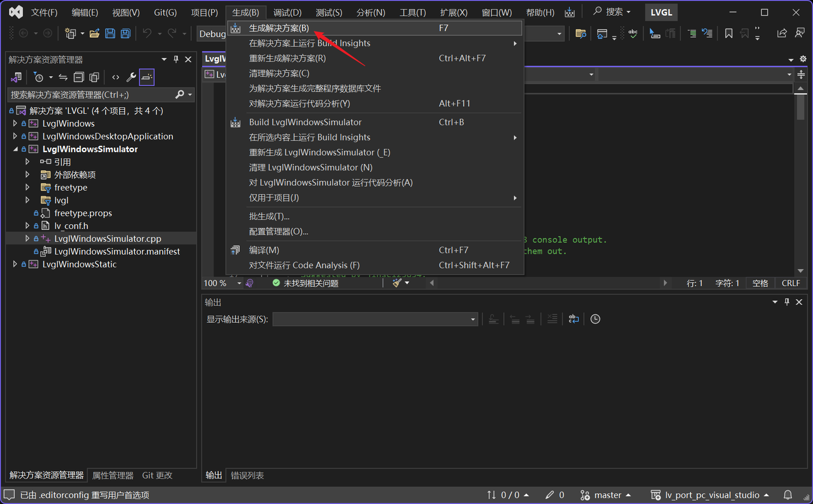Open Properties via the wrench icon in Solution Explorer
Viewport: 813px width, 504px height.
133,77
